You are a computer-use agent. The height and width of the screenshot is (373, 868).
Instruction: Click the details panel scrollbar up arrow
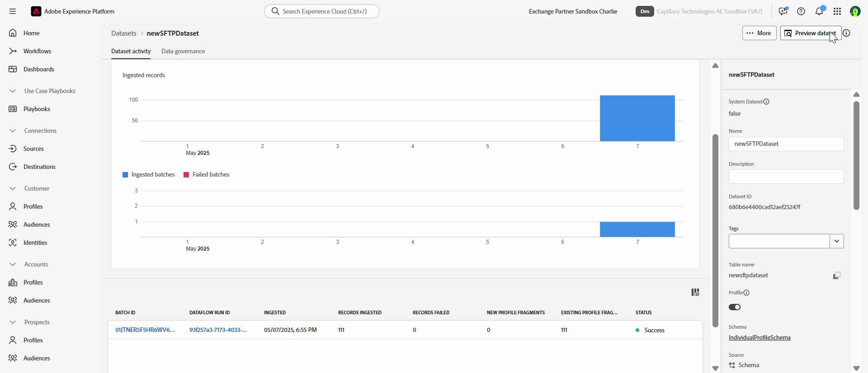tap(856, 94)
